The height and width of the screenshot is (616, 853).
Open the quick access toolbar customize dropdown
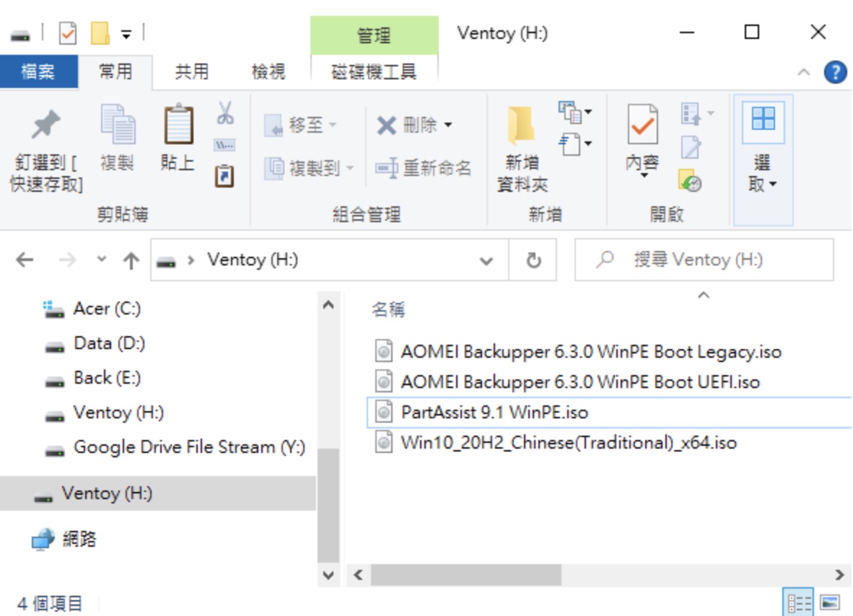point(126,35)
